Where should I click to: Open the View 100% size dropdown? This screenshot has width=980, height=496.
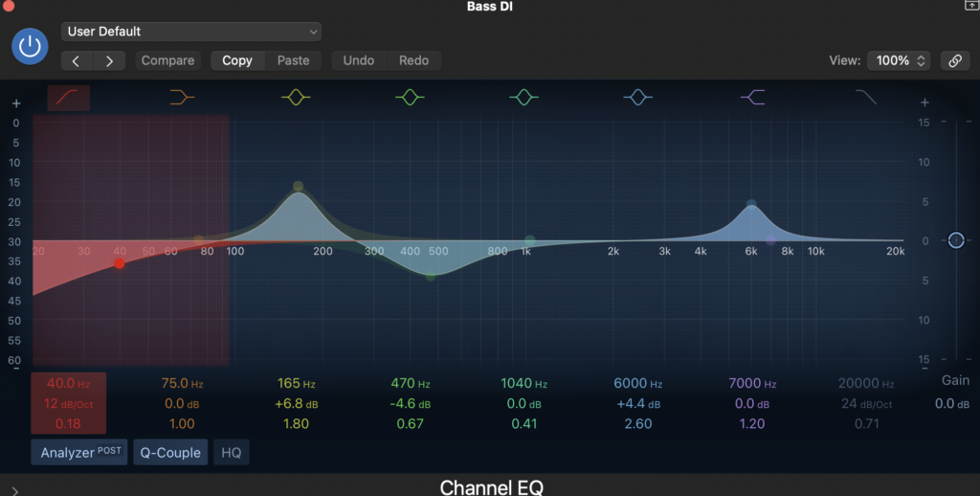(898, 60)
